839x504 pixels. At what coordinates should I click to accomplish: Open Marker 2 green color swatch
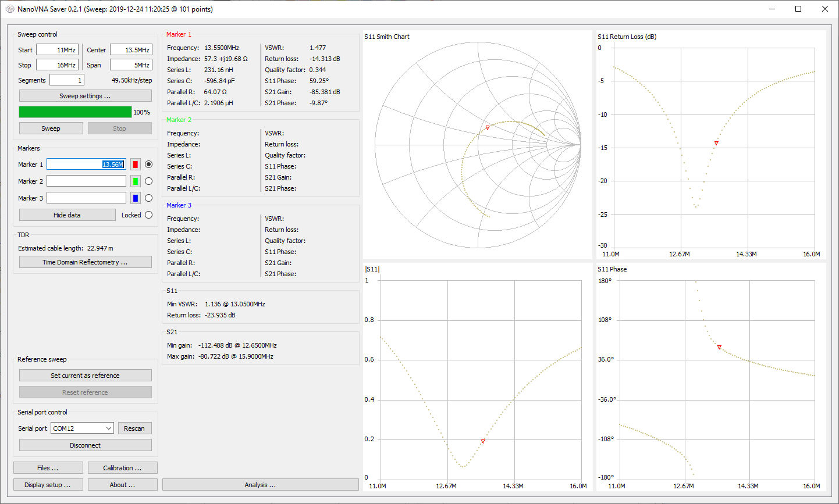click(136, 181)
